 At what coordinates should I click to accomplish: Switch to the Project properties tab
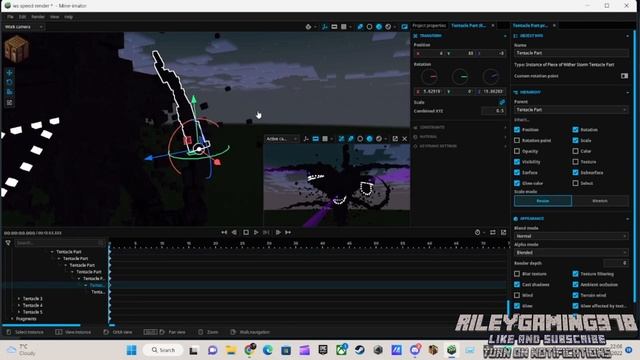429,25
